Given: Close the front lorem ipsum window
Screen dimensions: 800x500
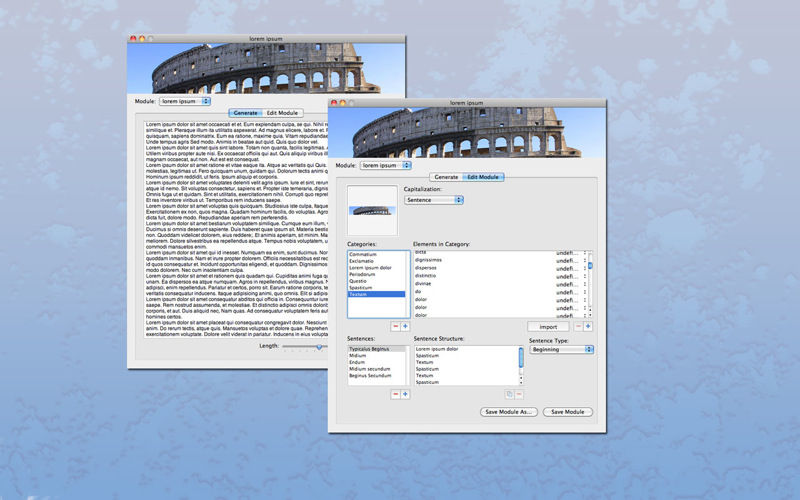Looking at the screenshot, I should click(334, 103).
